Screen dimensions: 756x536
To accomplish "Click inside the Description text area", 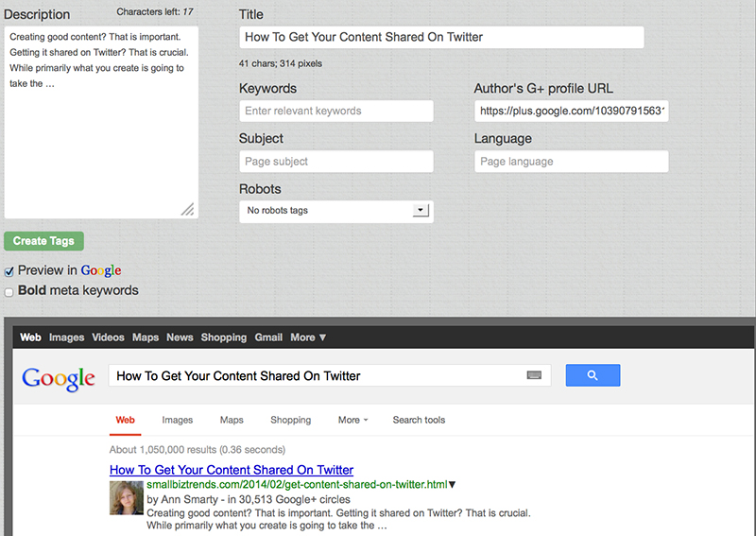I will coord(101,122).
